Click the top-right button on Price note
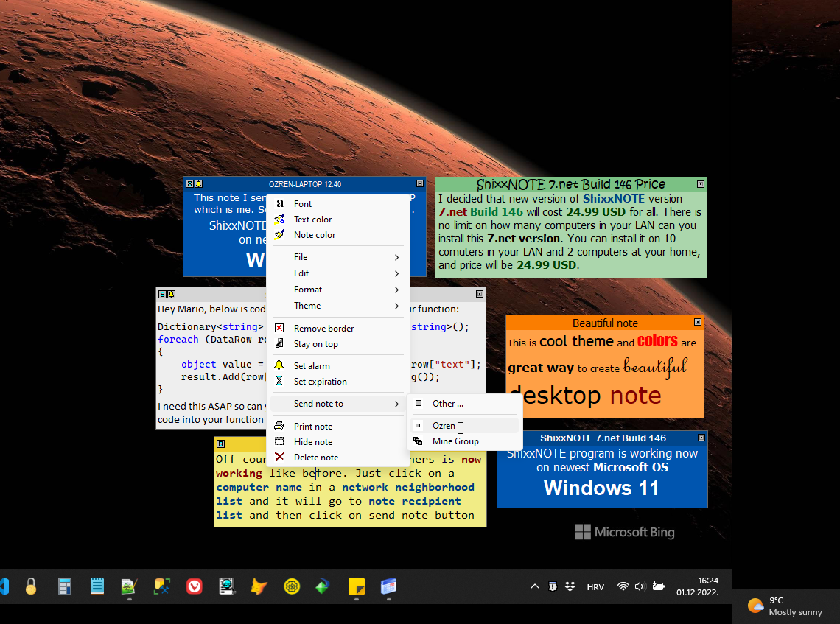 700,184
